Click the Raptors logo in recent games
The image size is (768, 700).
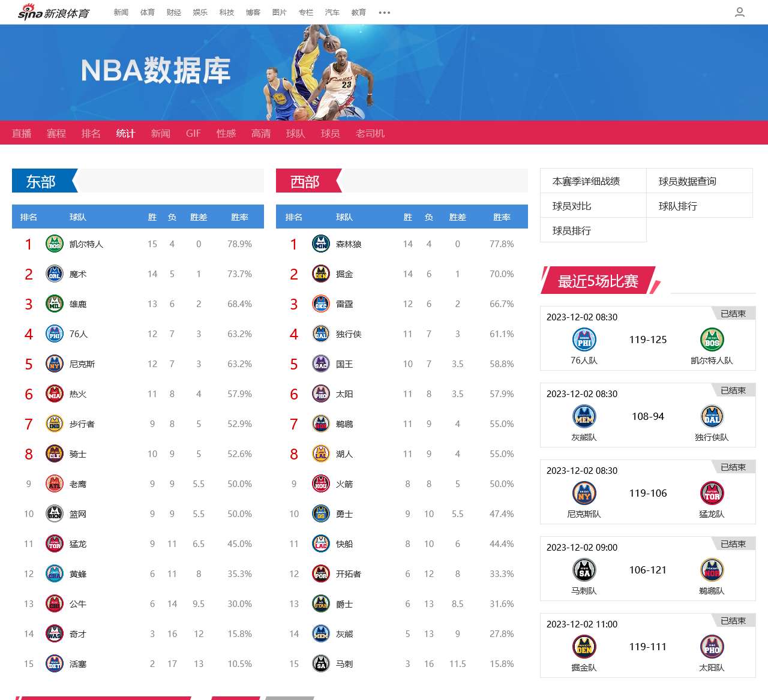[712, 493]
